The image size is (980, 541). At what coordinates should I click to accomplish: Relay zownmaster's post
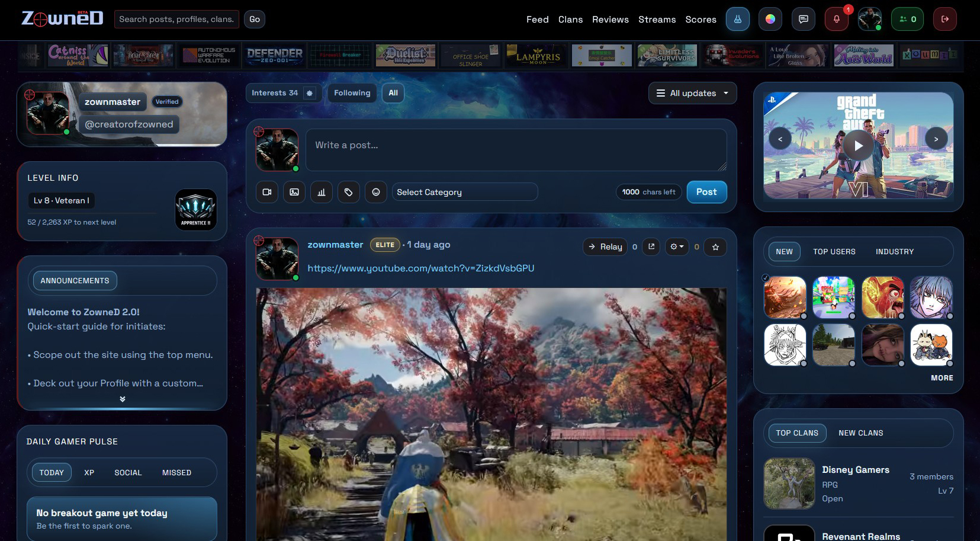click(605, 247)
